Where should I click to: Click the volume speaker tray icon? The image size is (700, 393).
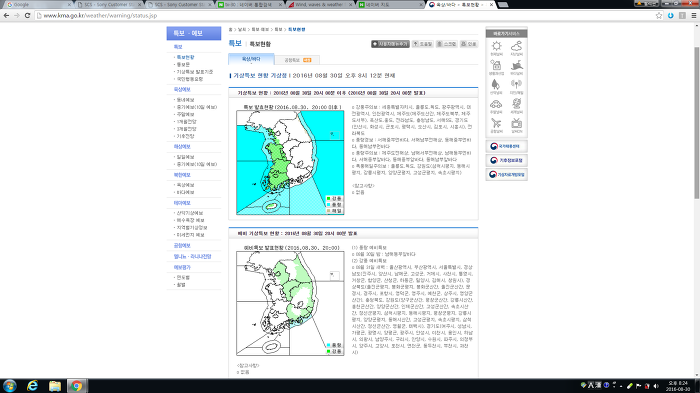pyautogui.click(x=656, y=386)
